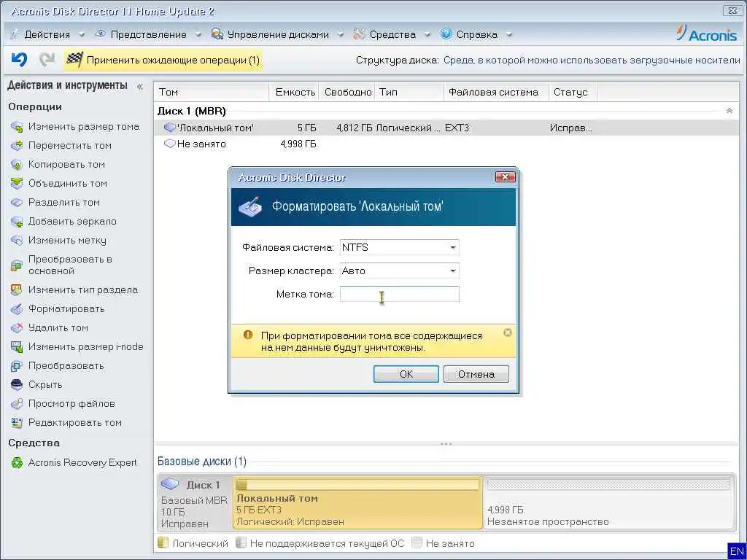This screenshot has width=747, height=560.
Task: Click the 'Преобразовать' sidebar icon
Action: click(x=17, y=366)
